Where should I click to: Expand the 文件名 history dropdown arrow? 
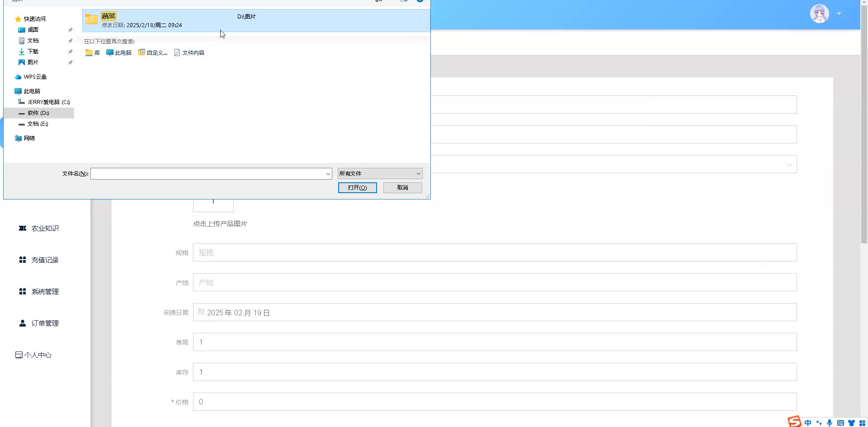click(x=328, y=174)
